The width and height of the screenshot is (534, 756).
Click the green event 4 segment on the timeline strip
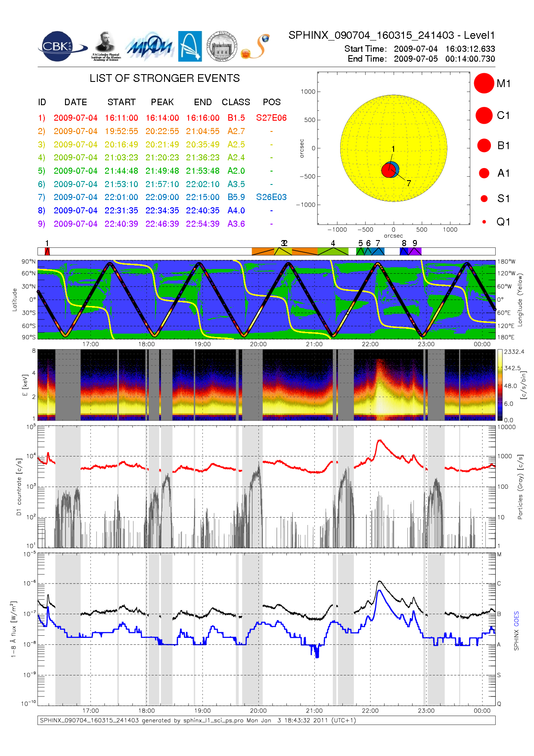(333, 252)
